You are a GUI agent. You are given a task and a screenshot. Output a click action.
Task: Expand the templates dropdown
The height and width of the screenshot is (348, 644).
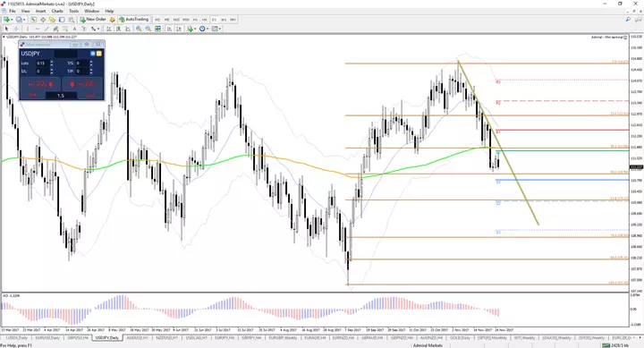(216, 29)
